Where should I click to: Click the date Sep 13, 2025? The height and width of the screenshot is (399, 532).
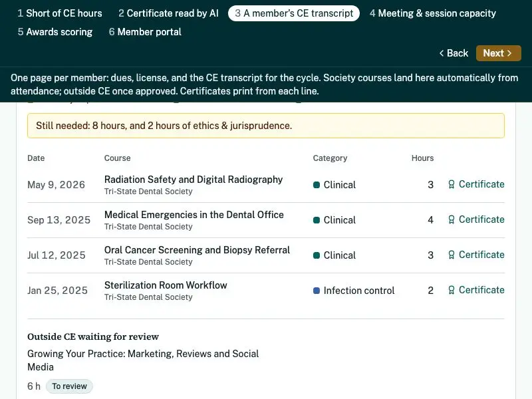59,220
